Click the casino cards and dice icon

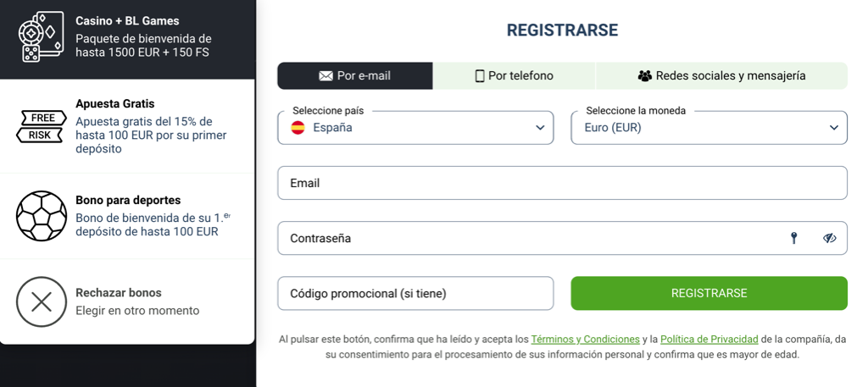click(41, 36)
